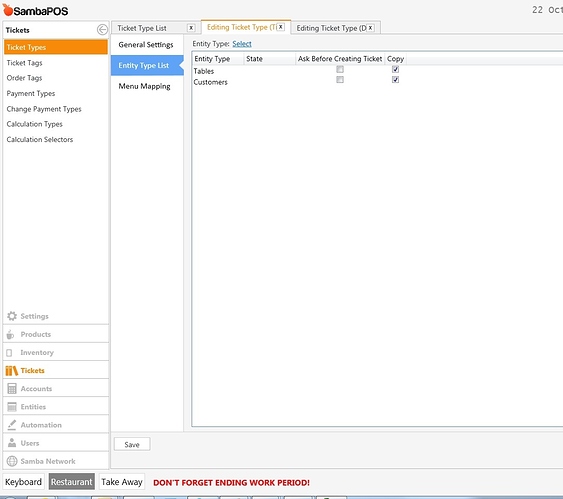Image resolution: width=563 pixels, height=499 pixels.
Task: Click the Select entity type link
Action: (x=242, y=44)
